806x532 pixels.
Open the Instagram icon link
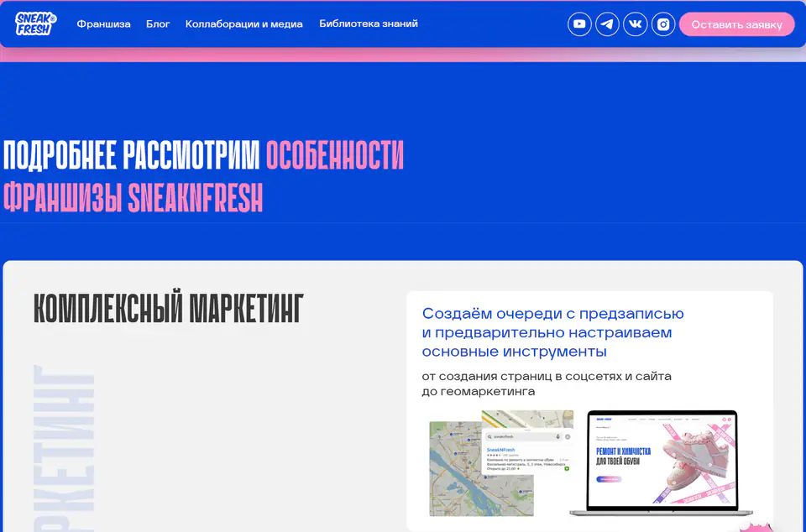[x=663, y=24]
